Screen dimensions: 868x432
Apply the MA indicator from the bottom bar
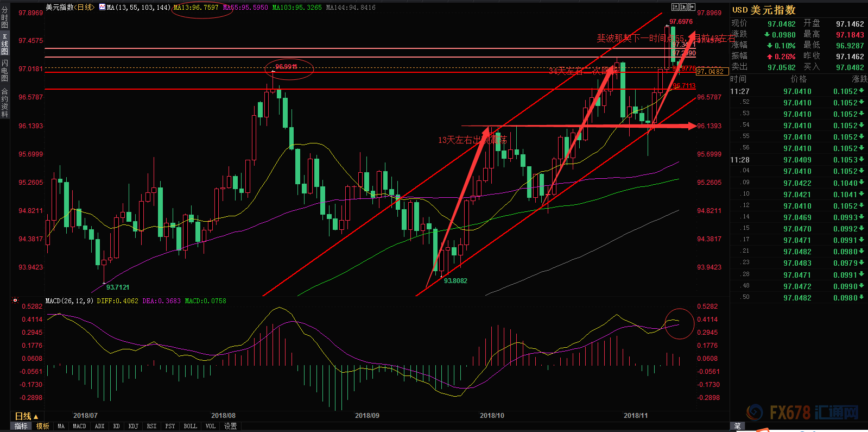[61, 427]
